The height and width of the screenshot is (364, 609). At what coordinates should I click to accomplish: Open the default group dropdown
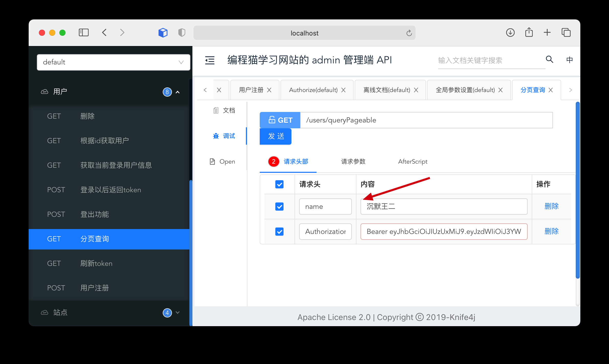113,62
